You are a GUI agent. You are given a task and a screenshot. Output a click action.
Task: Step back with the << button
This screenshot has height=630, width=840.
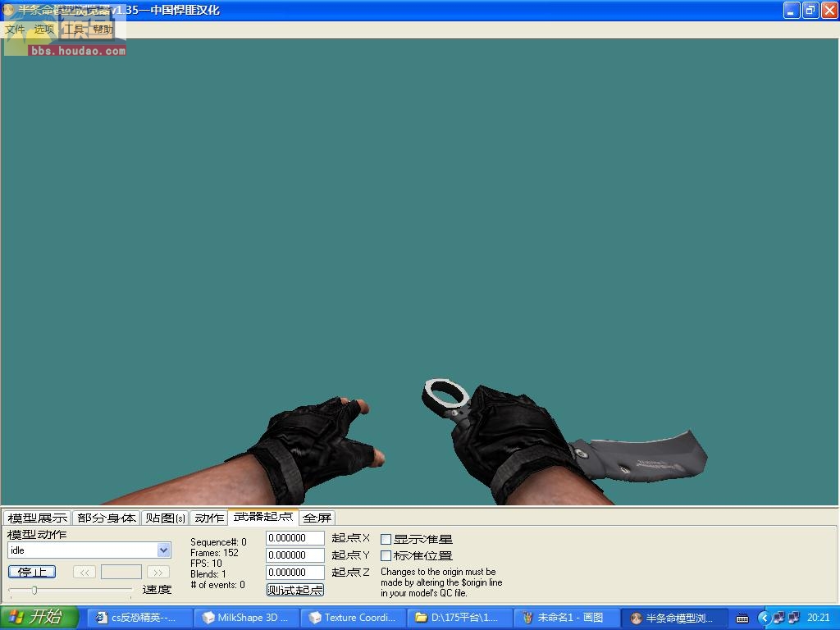tap(84, 572)
